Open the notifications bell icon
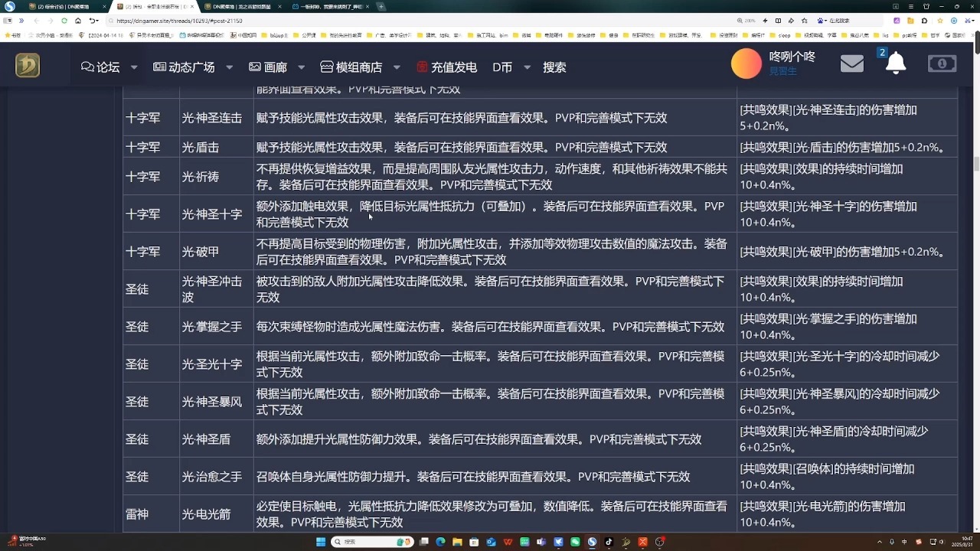This screenshot has height=551, width=980. click(895, 64)
